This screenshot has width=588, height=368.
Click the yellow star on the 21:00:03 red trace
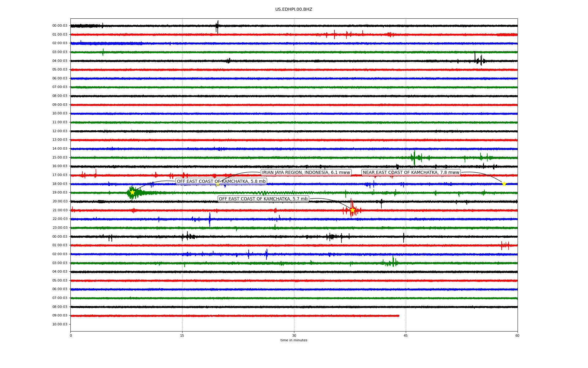352,210
